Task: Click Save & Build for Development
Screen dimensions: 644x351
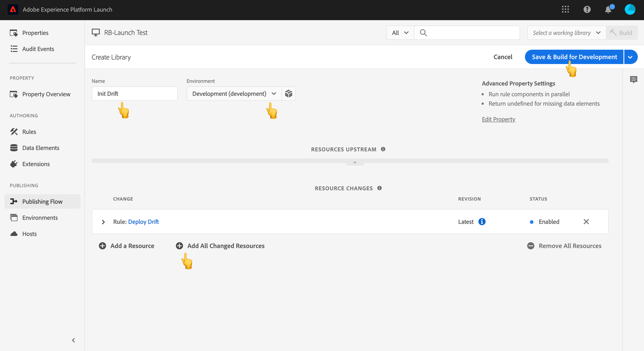Action: [574, 57]
